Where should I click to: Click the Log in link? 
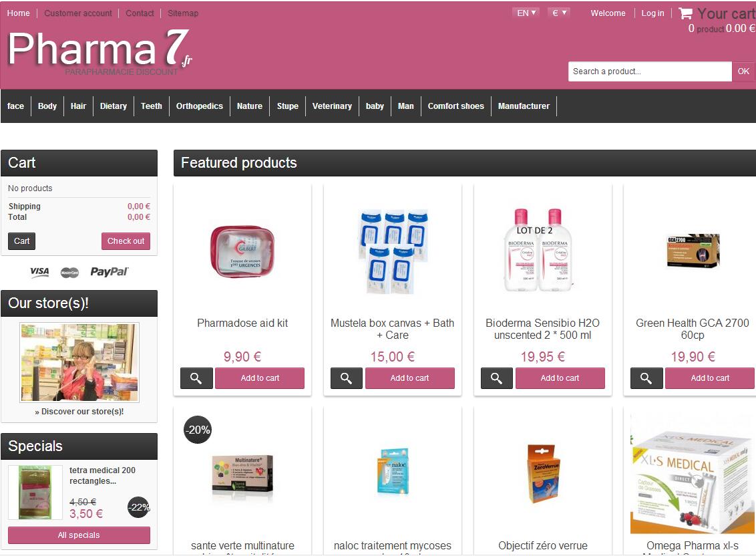[x=652, y=13]
